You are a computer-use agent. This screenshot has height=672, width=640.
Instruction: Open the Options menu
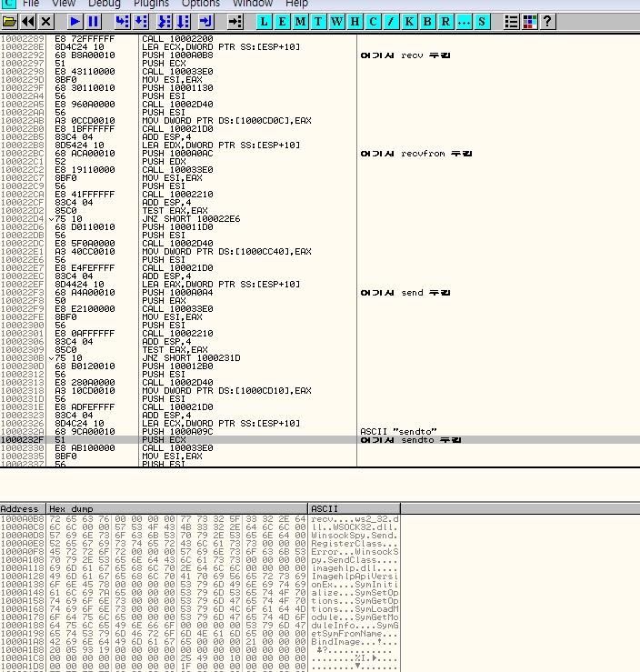tap(201, 4)
